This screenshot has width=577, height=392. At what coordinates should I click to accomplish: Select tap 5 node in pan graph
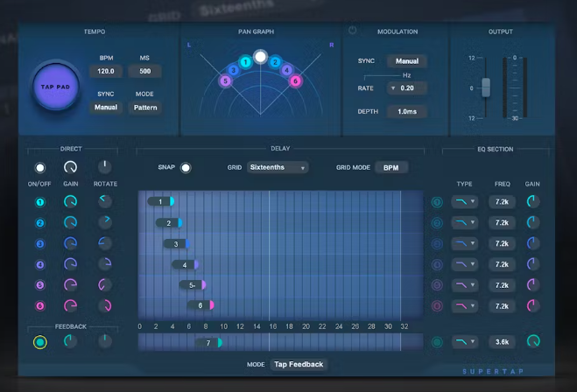pos(225,81)
